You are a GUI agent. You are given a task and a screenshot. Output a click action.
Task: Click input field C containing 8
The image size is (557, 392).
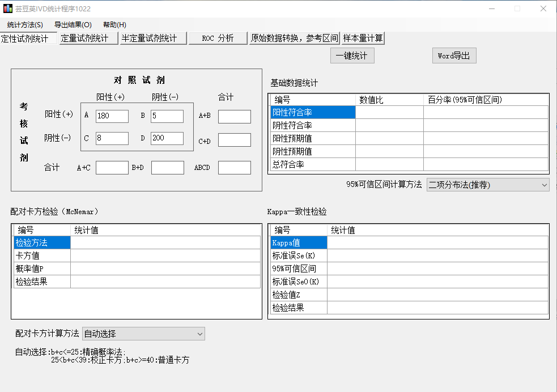(112, 138)
